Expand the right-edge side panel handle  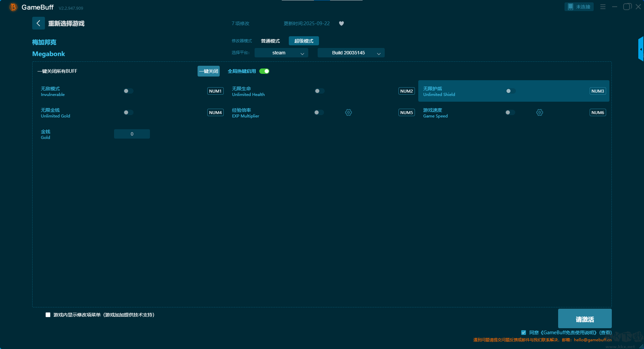pos(641,49)
